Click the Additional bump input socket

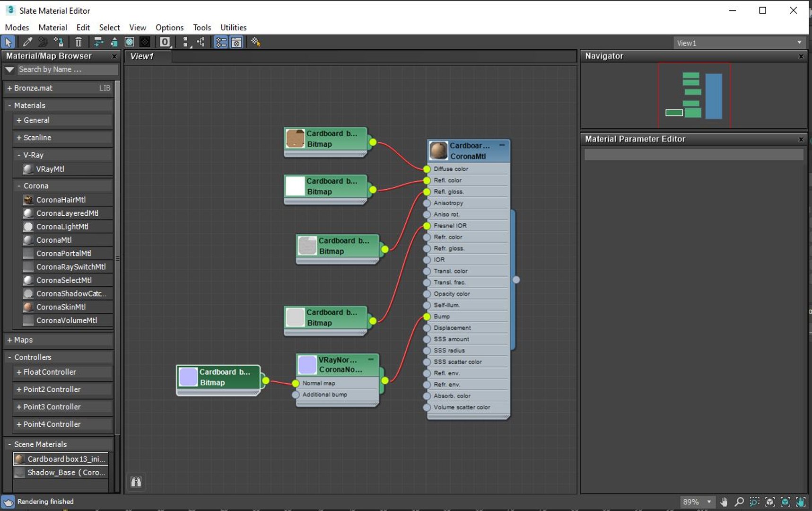tap(296, 395)
